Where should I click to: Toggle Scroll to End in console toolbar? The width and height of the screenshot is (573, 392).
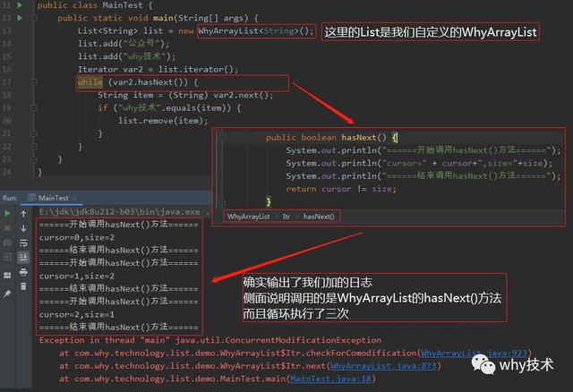click(23, 257)
